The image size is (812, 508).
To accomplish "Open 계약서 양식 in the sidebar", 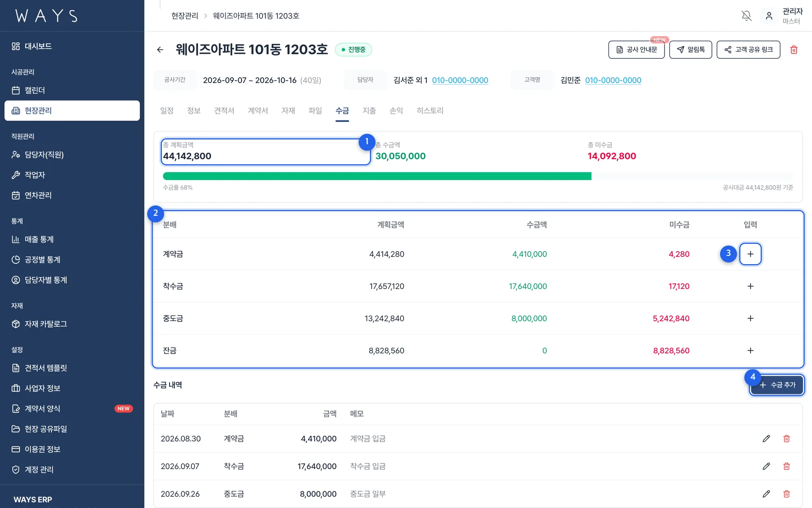I will click(x=72, y=409).
